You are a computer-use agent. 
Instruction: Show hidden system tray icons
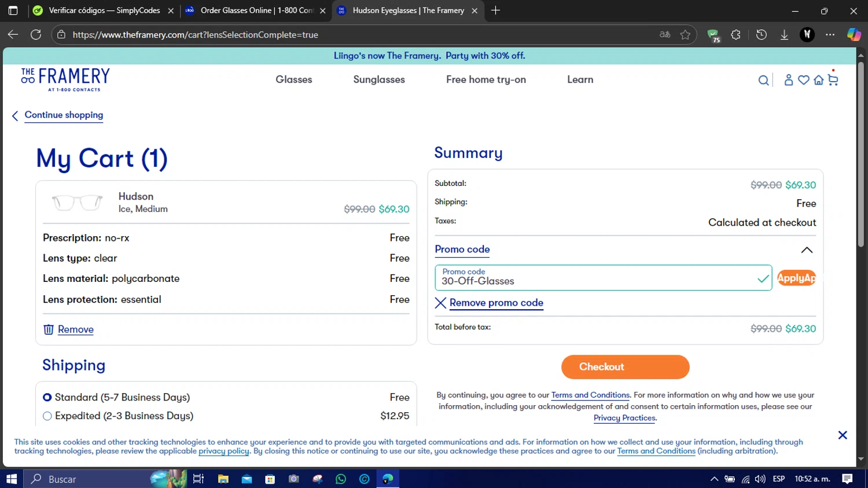point(714,479)
